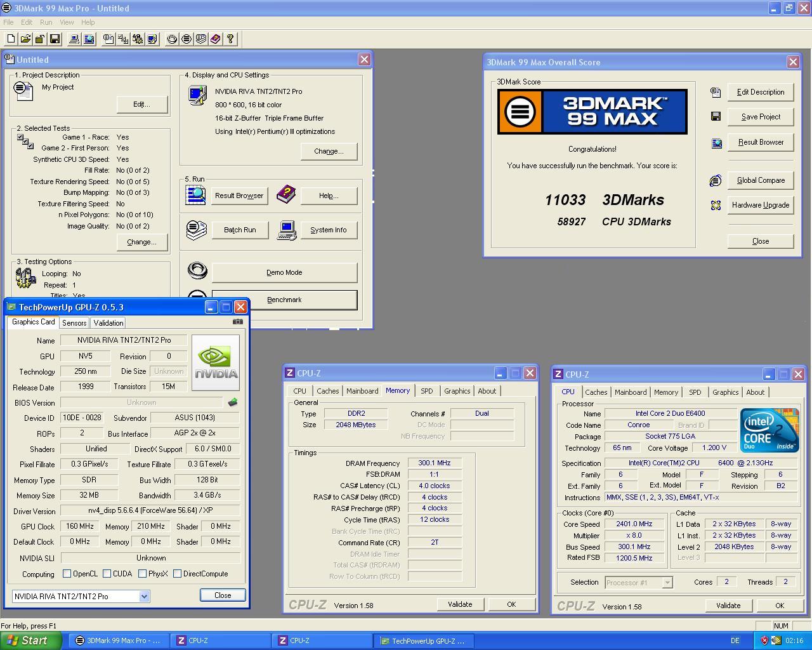Click the Benchmark button
Viewport: 812px width, 650px height.
click(x=284, y=300)
